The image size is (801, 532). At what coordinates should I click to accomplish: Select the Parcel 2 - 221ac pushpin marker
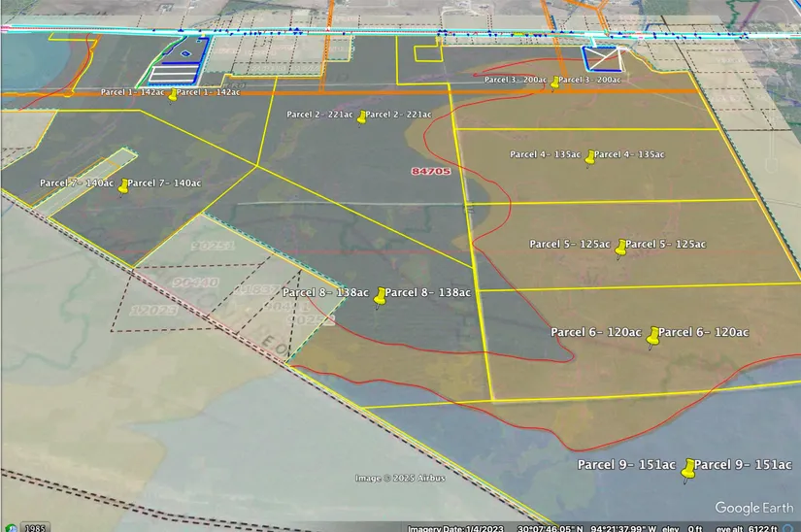[x=362, y=116]
